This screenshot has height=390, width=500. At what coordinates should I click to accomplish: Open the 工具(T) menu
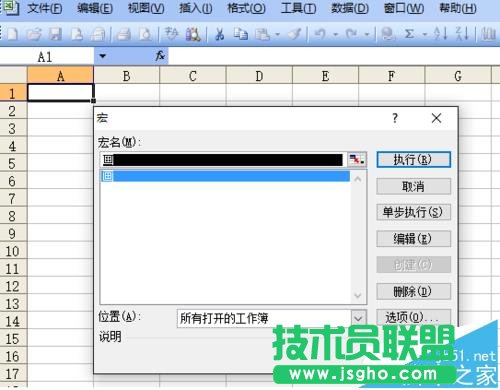click(x=298, y=8)
